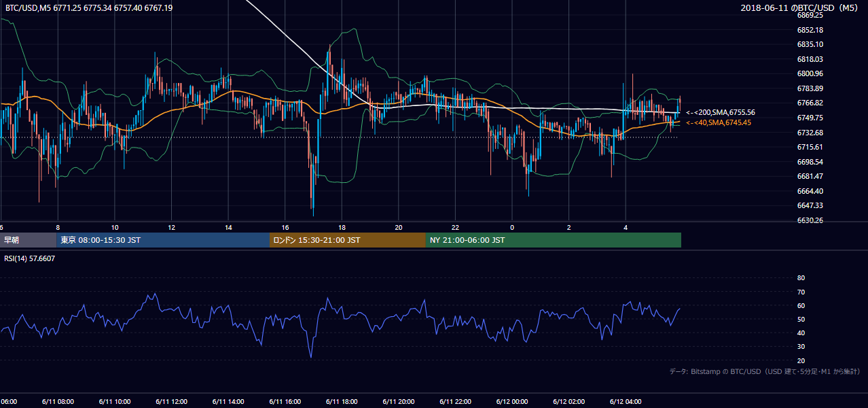Screen dimensions: 868x408
Task: Click RSI scale value 50
Action: coord(801,319)
